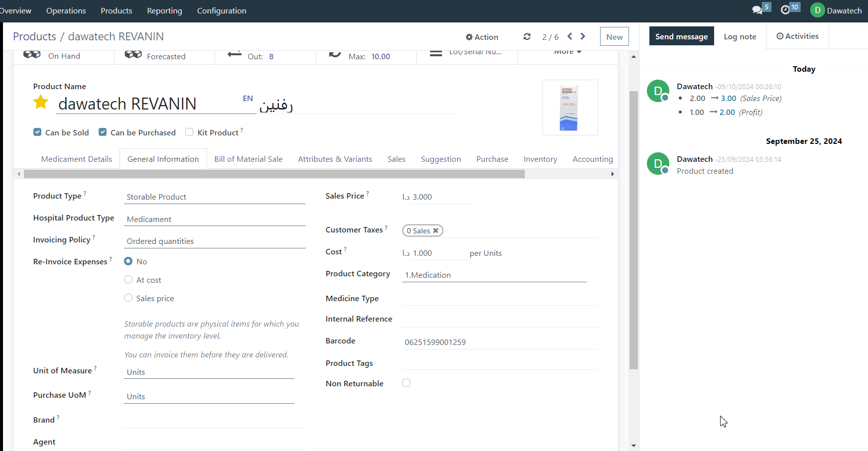The image size is (868, 451).
Task: Switch to the Suggestion tab
Action: [441, 159]
